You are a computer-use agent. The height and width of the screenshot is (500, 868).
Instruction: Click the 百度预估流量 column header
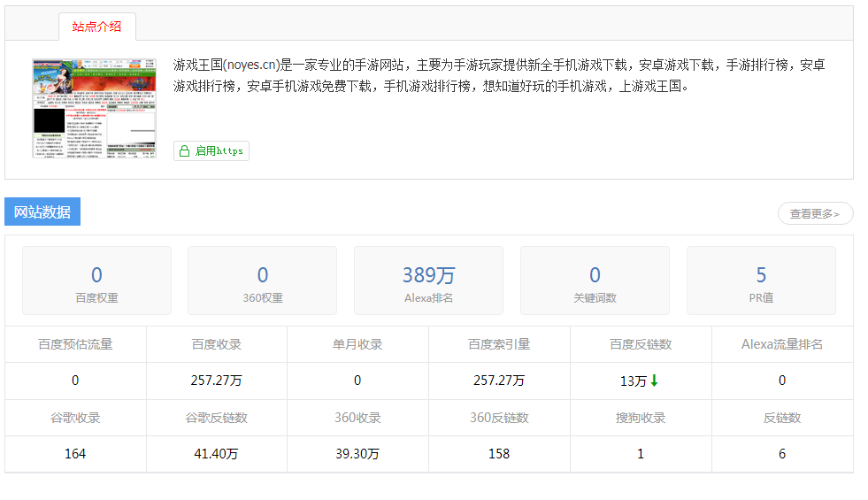coord(76,344)
